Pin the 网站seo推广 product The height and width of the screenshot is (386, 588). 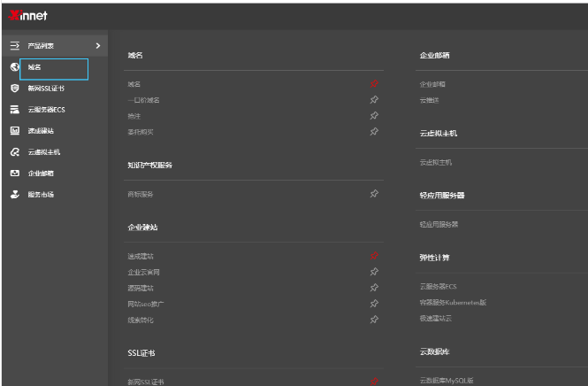[x=374, y=304]
